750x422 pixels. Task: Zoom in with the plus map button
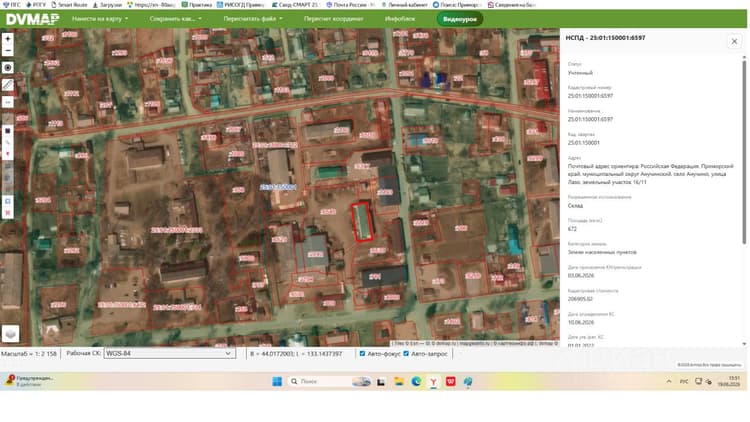(x=8, y=39)
